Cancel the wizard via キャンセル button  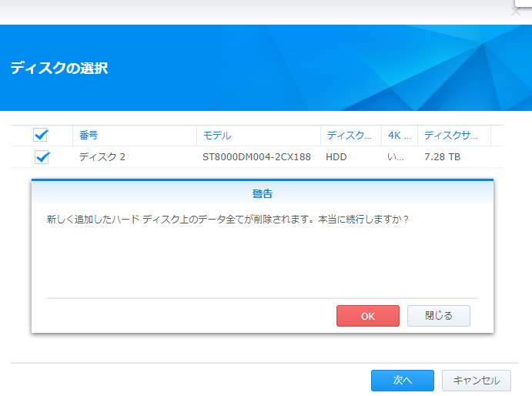coord(477,381)
